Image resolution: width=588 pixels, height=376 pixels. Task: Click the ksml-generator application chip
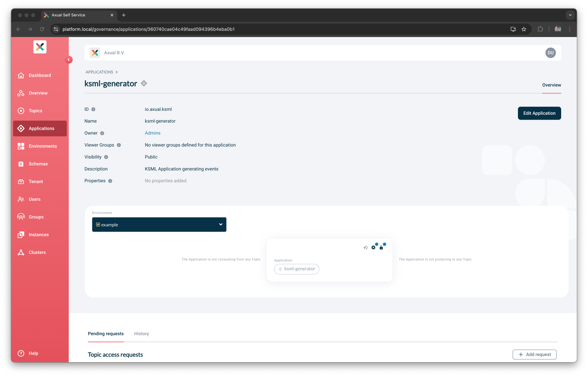297,269
